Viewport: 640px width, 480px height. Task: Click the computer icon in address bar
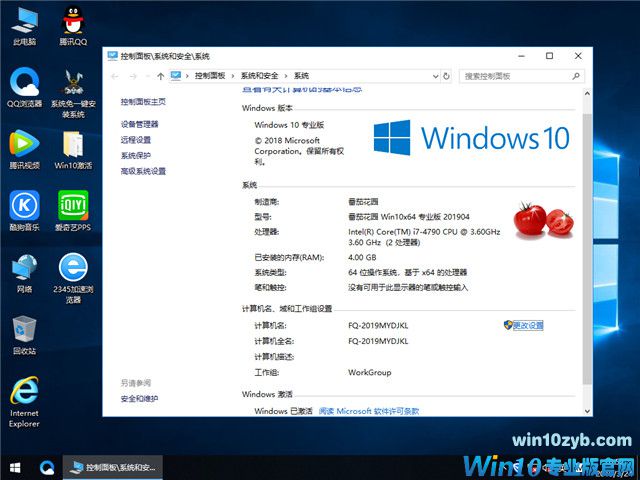coord(176,76)
